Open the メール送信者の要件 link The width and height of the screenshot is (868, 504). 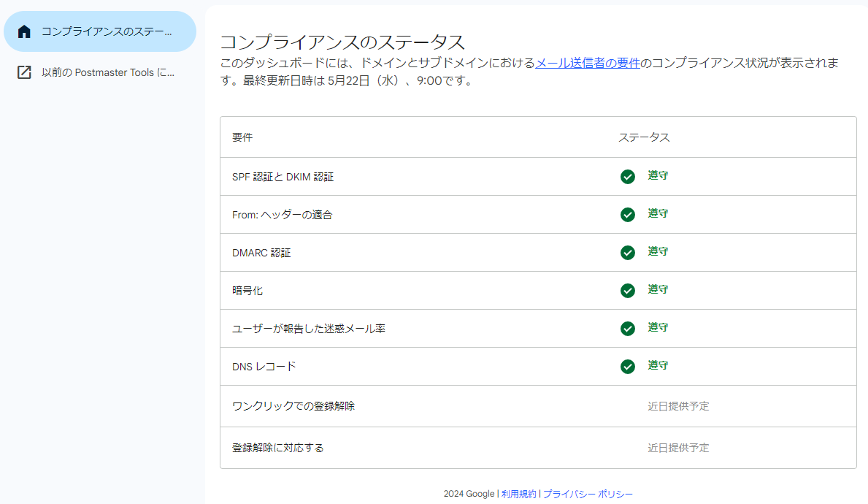[588, 64]
